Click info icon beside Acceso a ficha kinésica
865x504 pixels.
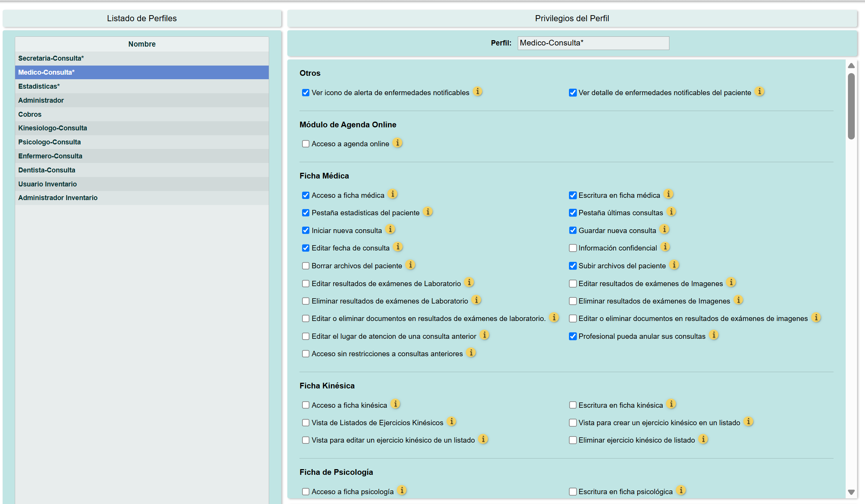[x=395, y=404]
